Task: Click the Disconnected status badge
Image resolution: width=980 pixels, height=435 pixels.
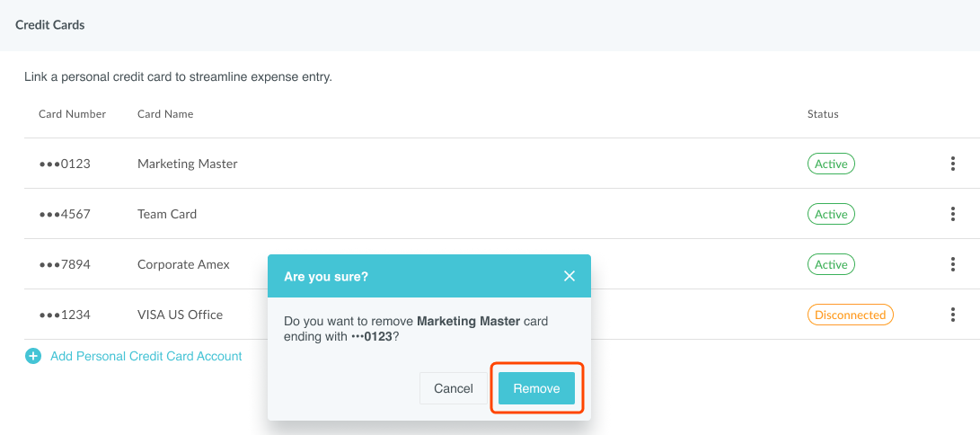Action: click(850, 315)
